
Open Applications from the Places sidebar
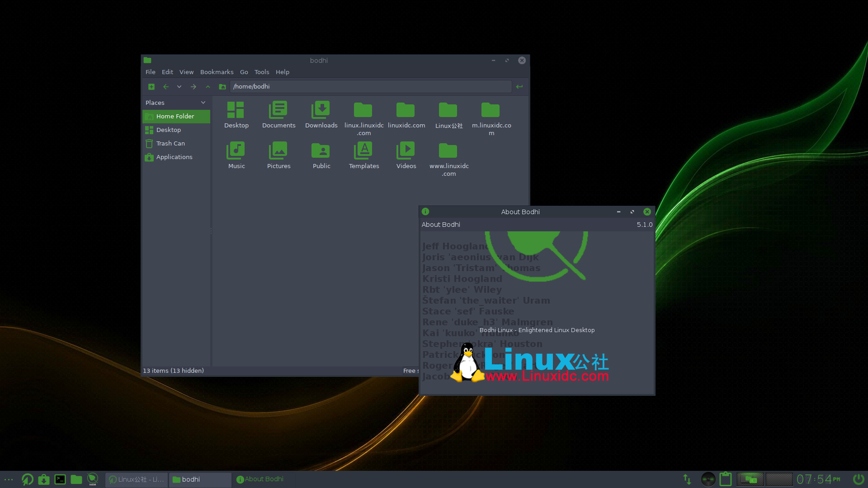pyautogui.click(x=176, y=157)
